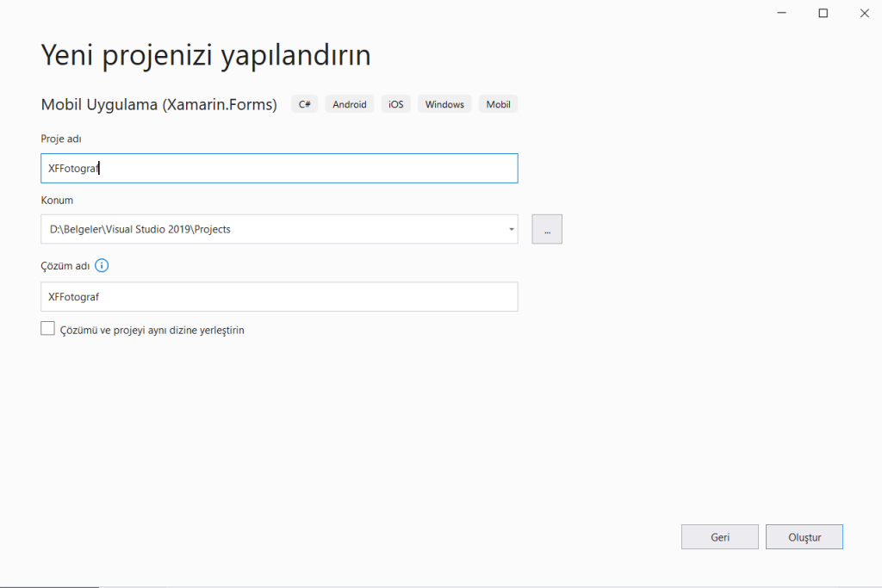
Task: Open folder browser with the '...' button
Action: coord(547,229)
